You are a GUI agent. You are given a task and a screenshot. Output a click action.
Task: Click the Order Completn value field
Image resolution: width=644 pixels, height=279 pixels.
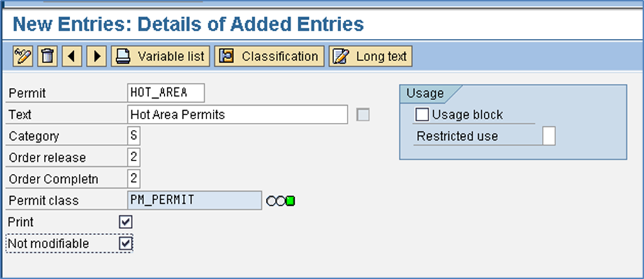[134, 179]
